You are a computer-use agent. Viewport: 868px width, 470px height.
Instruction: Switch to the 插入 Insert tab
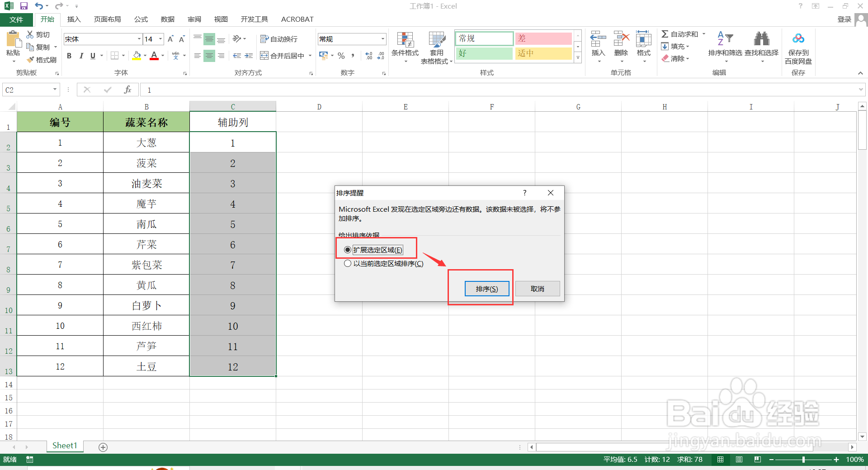click(74, 19)
